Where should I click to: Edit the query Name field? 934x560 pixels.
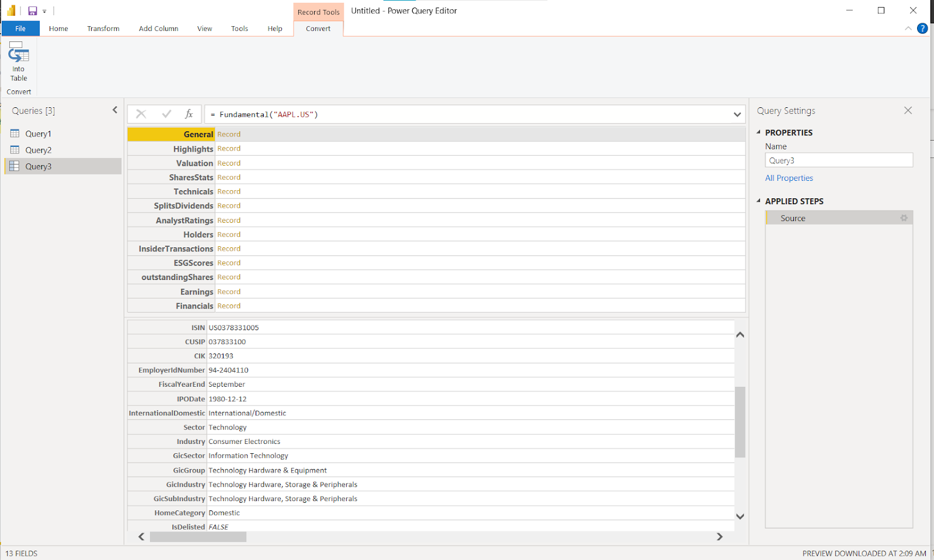(x=839, y=160)
